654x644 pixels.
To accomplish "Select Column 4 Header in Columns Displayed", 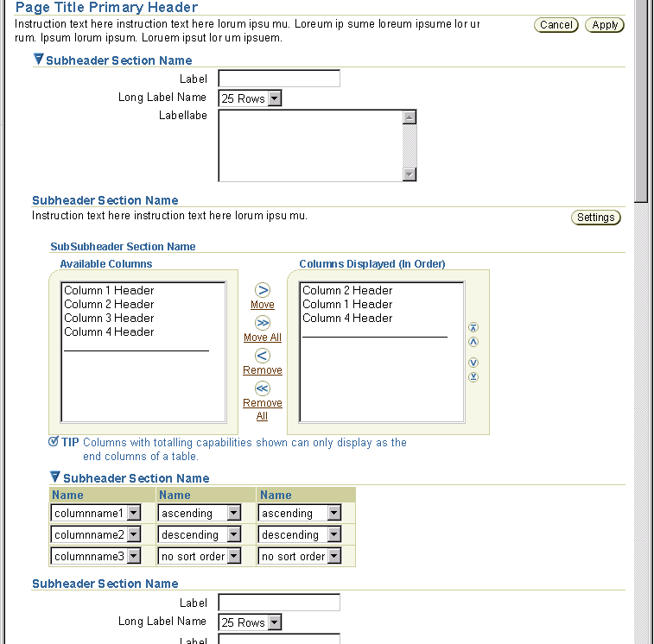I will click(x=347, y=318).
